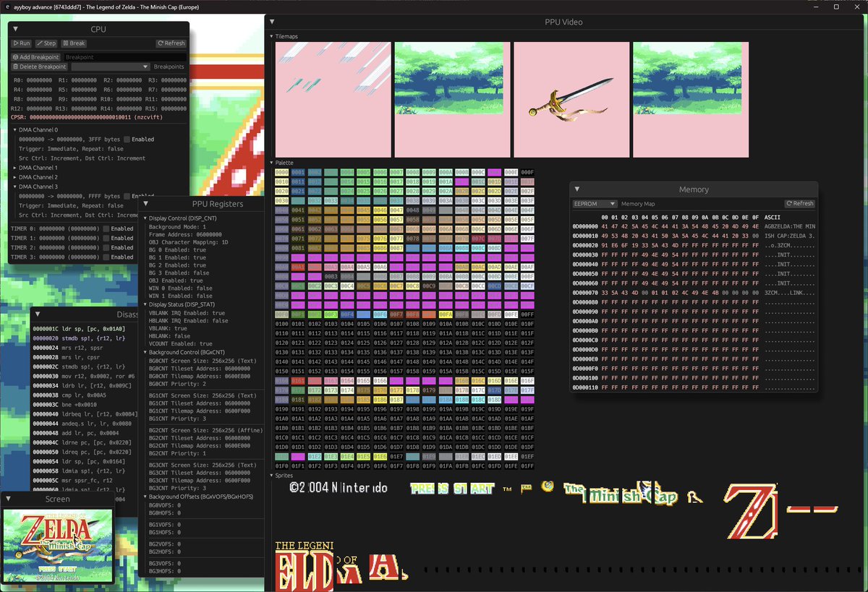Toggle DMA Channel 0 Enabled checkbox
Image resolution: width=868 pixels, height=592 pixels.
pyautogui.click(x=127, y=140)
